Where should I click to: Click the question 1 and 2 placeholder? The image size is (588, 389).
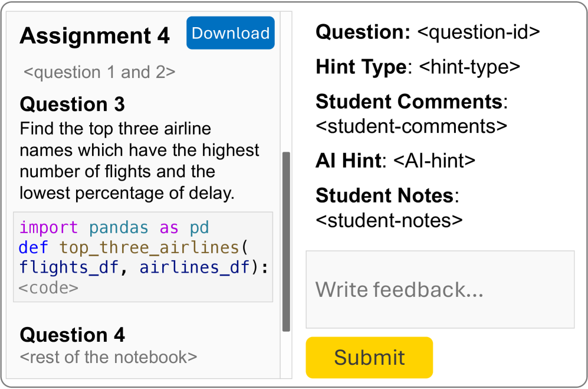(99, 73)
